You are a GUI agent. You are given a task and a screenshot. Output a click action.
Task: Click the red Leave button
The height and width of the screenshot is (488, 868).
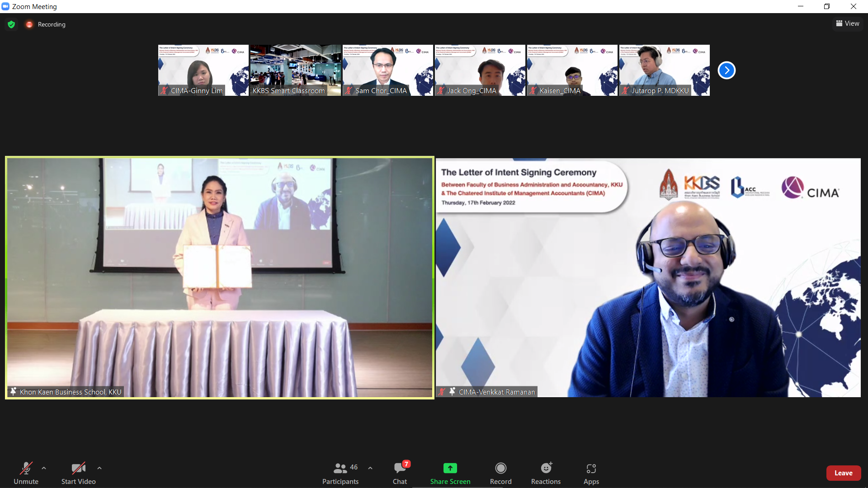coord(844,473)
